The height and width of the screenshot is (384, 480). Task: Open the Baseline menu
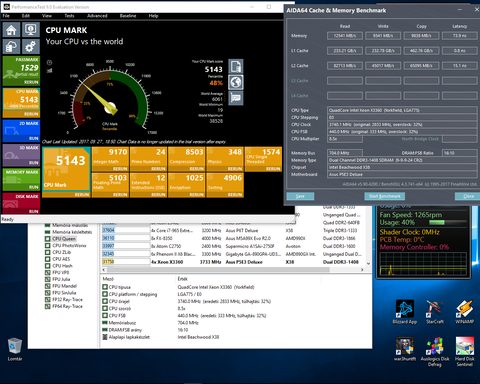pyautogui.click(x=128, y=16)
